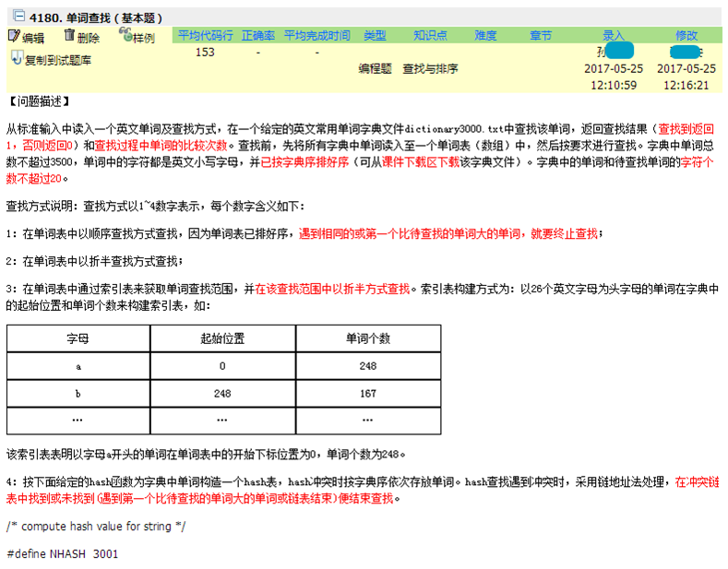
Task: Click the delete trash icon
Action: pos(69,35)
